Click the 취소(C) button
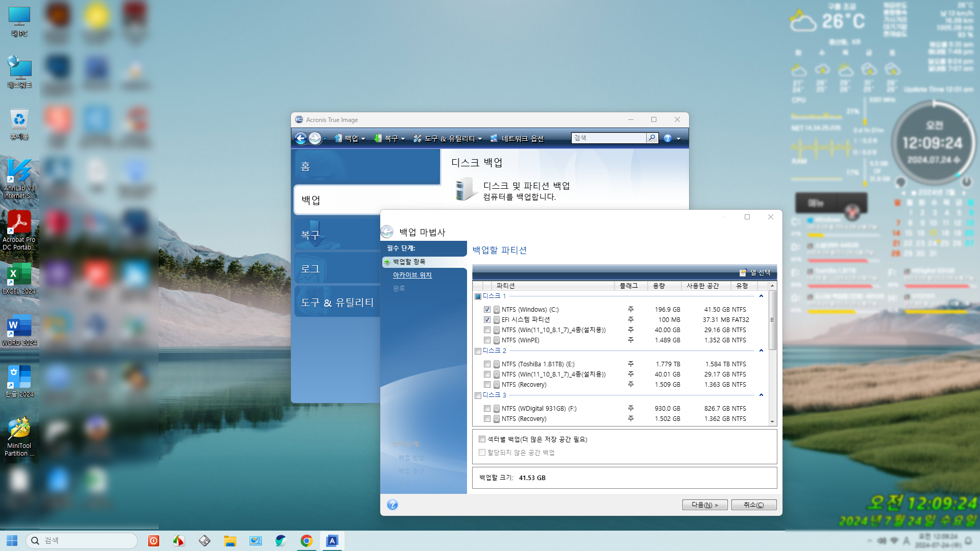Viewport: 980px width, 551px height. [754, 505]
